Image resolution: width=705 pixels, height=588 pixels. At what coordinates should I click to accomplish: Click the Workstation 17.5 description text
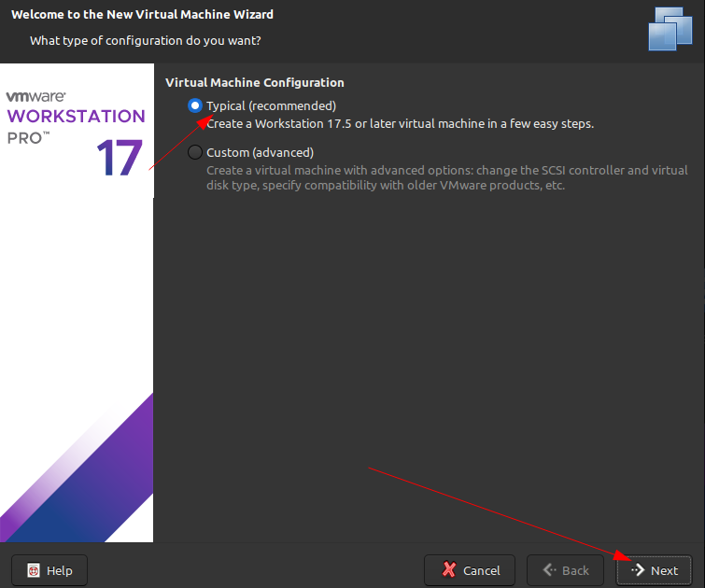(400, 123)
